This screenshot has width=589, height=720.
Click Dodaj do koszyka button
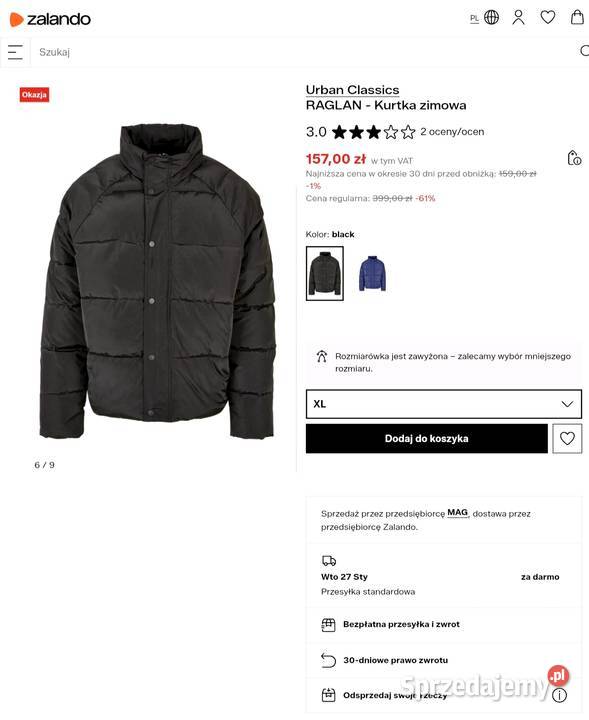pos(426,439)
